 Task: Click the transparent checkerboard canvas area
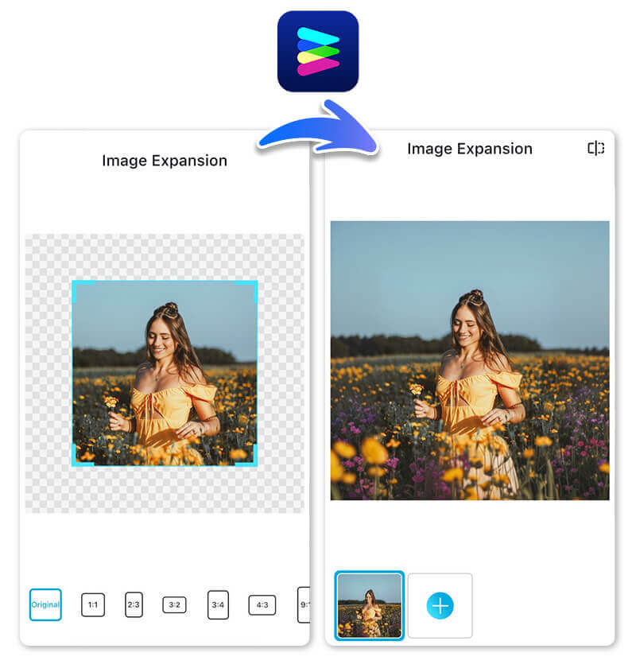48,374
